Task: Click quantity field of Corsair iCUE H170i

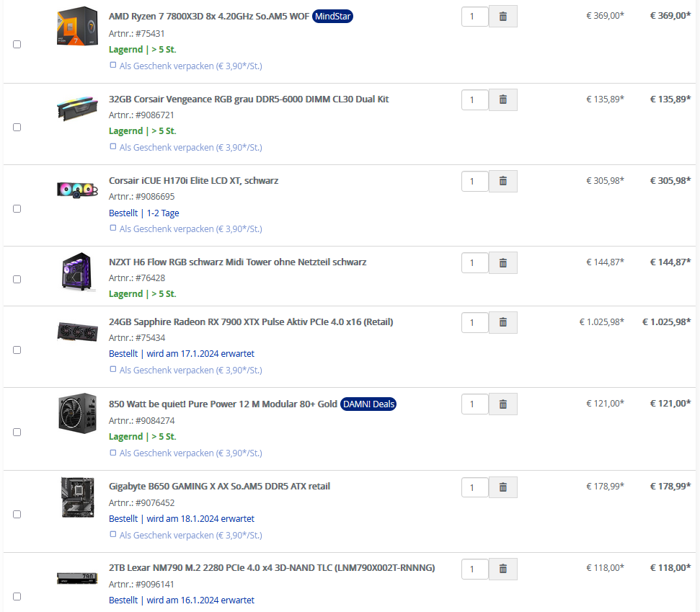Action: click(x=475, y=181)
